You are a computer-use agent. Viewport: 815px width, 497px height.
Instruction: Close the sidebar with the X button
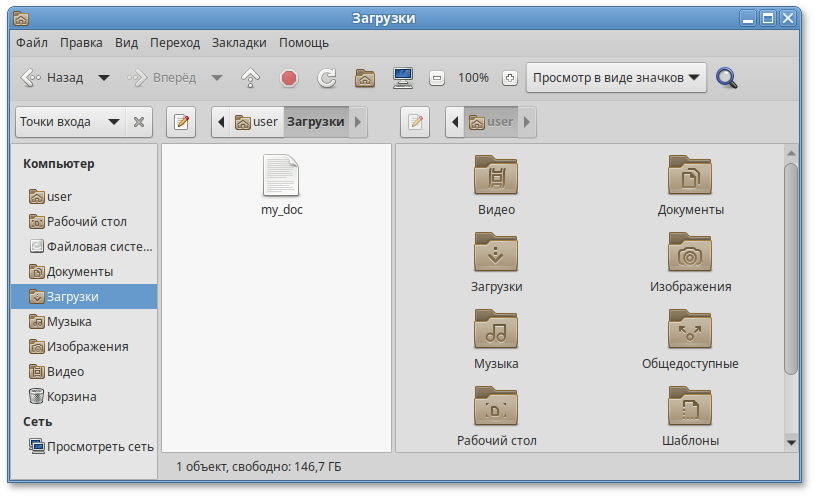pyautogui.click(x=139, y=122)
